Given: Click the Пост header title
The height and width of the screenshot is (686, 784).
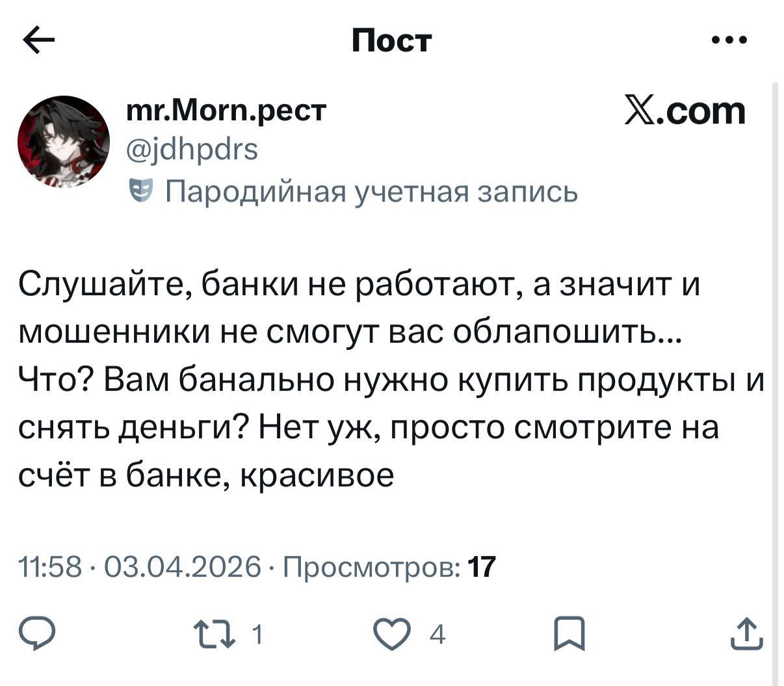Looking at the screenshot, I should pos(391,41).
